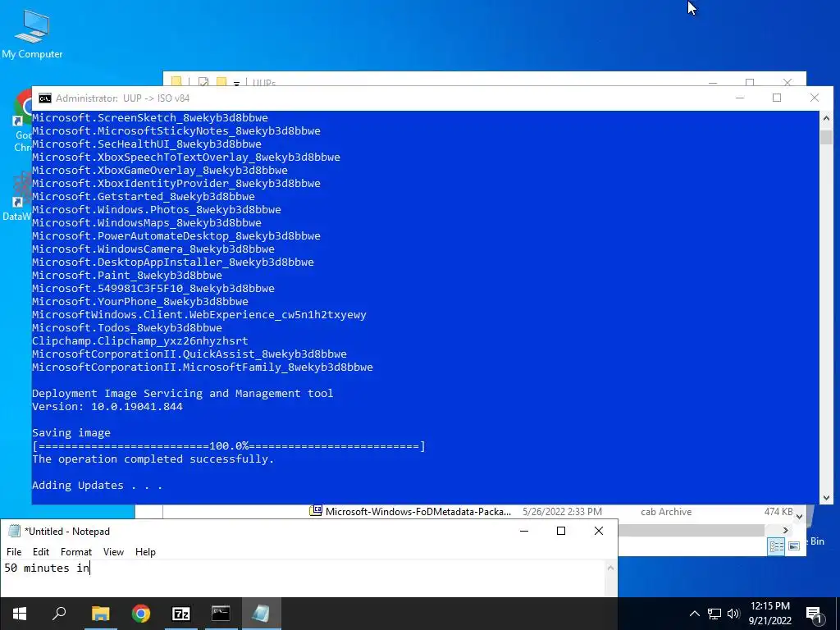Show hidden system tray icons
This screenshot has height=630, width=840.
(694, 614)
